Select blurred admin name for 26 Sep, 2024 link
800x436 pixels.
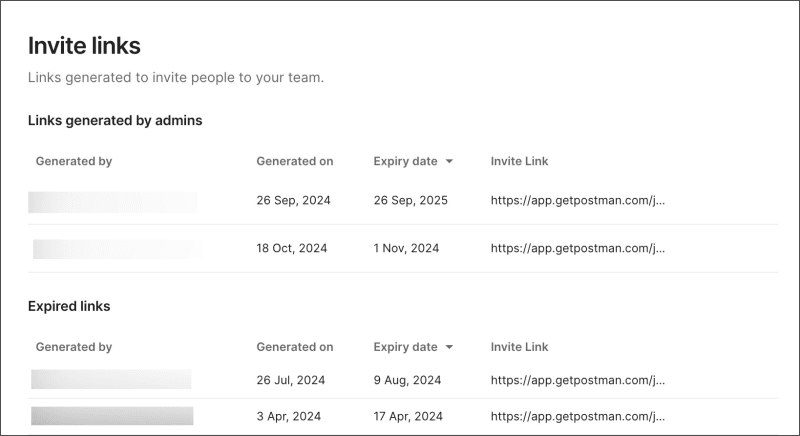(112, 202)
